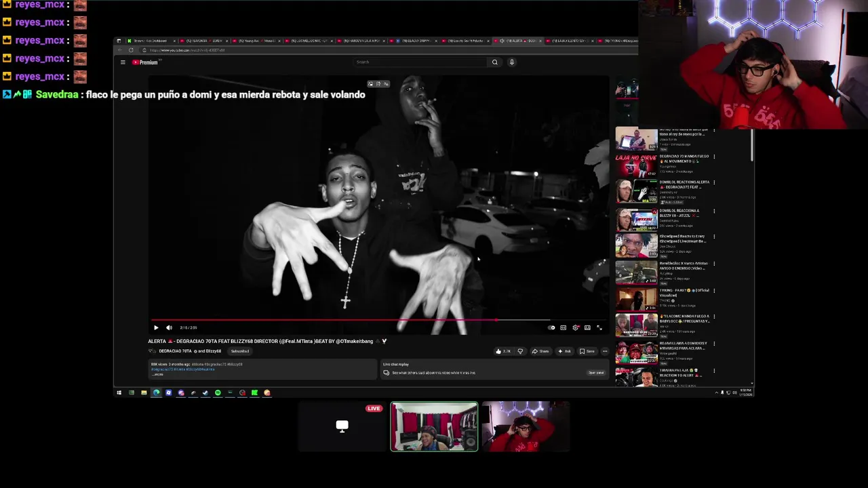Open options for IShowSpeed Reacts video
The width and height of the screenshot is (868, 488).
click(714, 237)
